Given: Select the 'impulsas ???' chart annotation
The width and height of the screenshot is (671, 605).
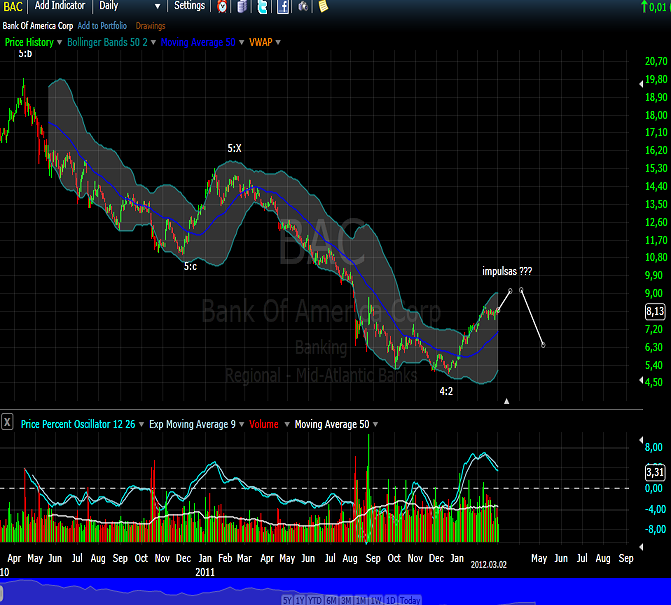Looking at the screenshot, I should coord(507,271).
